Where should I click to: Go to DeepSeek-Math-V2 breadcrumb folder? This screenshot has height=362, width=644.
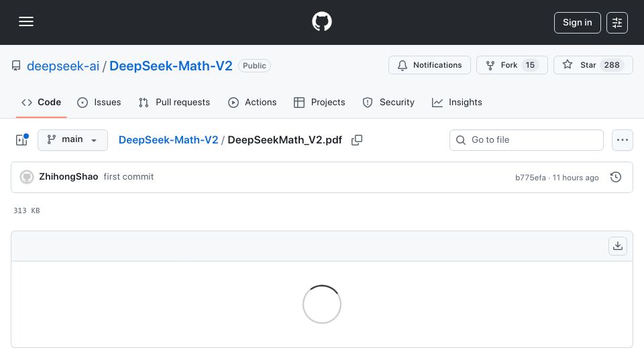coord(168,140)
